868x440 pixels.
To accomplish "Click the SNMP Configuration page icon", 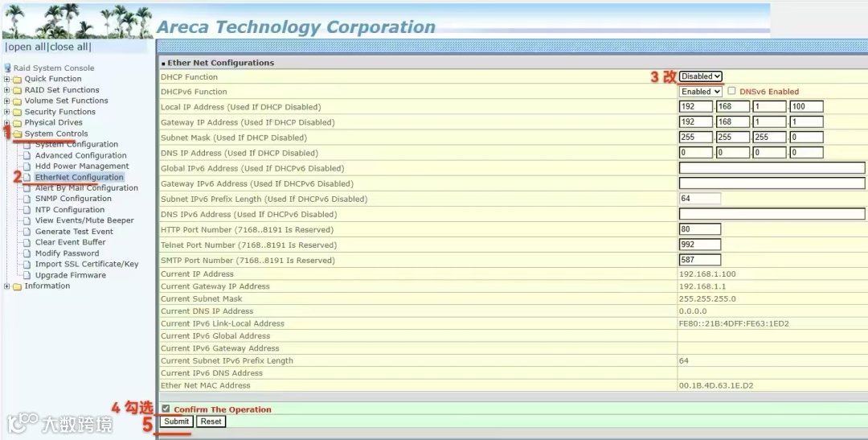I will point(27,199).
